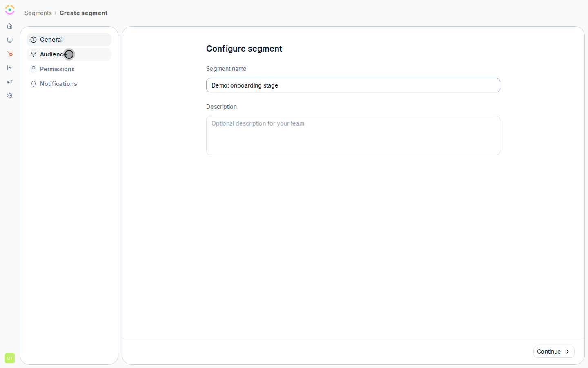Click the Continue button
The height and width of the screenshot is (368, 588).
coord(554,352)
